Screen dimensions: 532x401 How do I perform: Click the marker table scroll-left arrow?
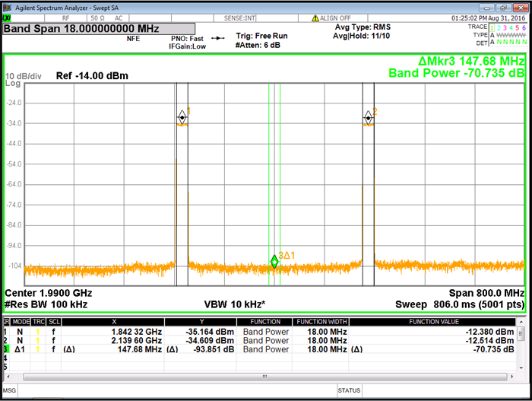(7, 377)
